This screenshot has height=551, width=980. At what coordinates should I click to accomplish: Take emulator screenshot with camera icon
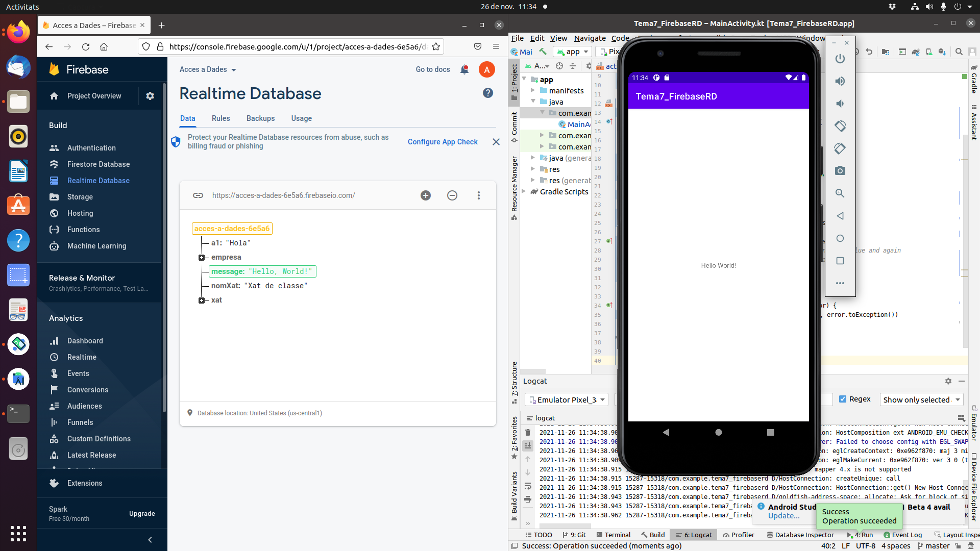coord(840,171)
